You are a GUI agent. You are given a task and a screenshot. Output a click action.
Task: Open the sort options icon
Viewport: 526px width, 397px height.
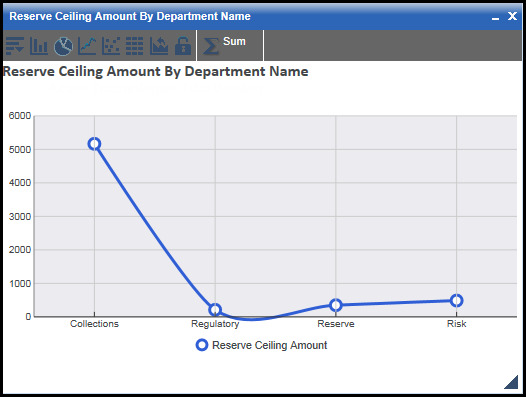click(15, 46)
